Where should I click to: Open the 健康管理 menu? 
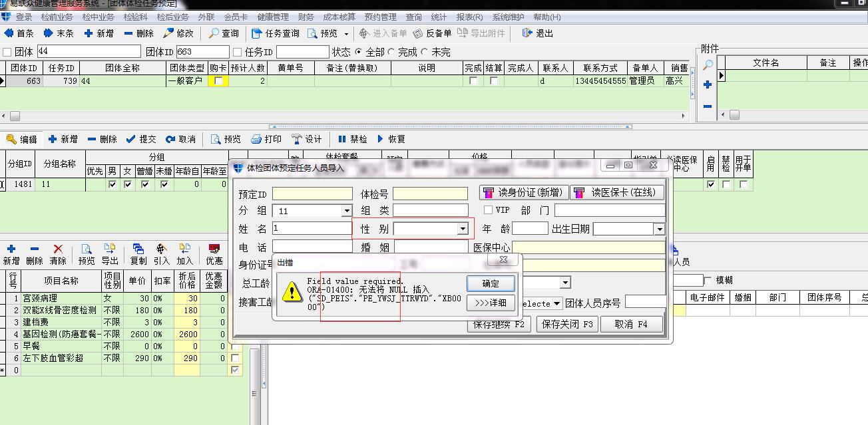click(x=273, y=17)
